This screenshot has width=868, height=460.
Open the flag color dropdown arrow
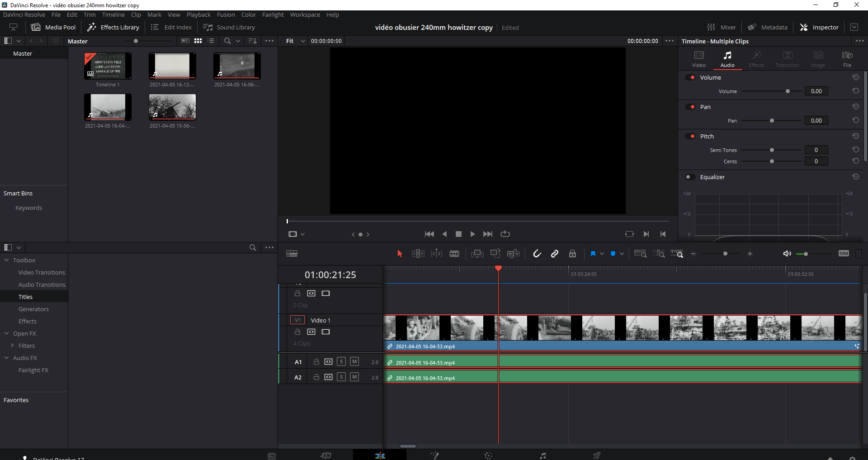click(602, 254)
